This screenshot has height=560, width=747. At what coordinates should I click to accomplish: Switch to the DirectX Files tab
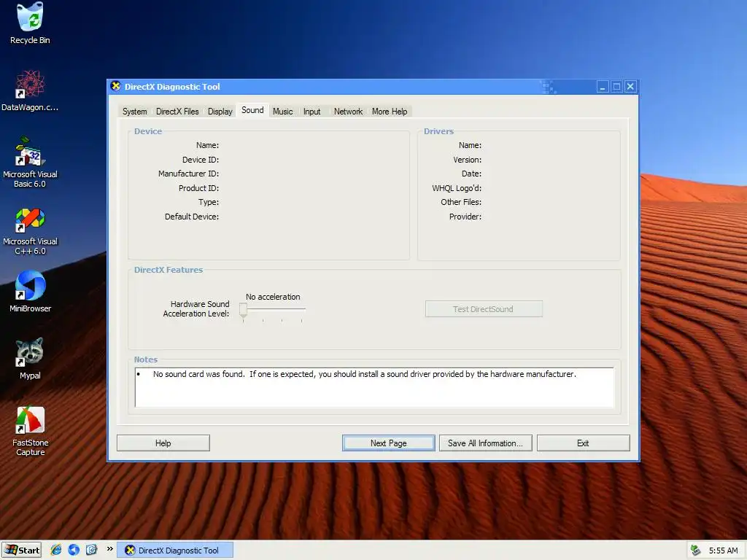(177, 112)
